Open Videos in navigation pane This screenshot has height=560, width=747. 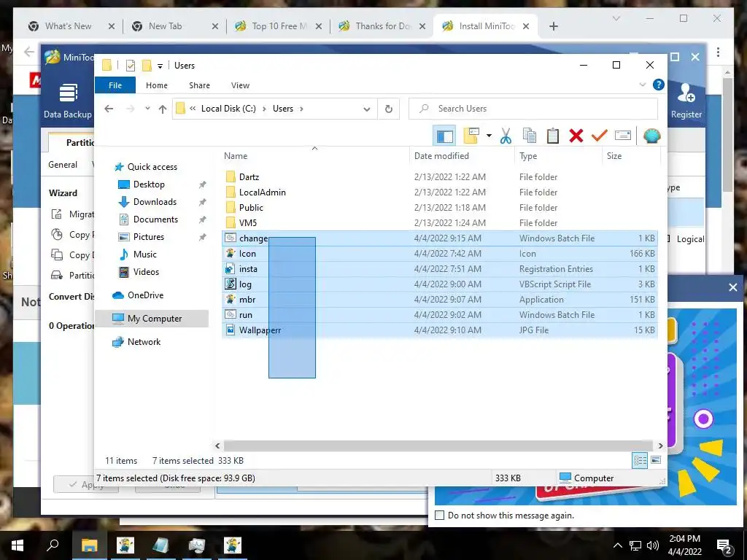click(146, 272)
